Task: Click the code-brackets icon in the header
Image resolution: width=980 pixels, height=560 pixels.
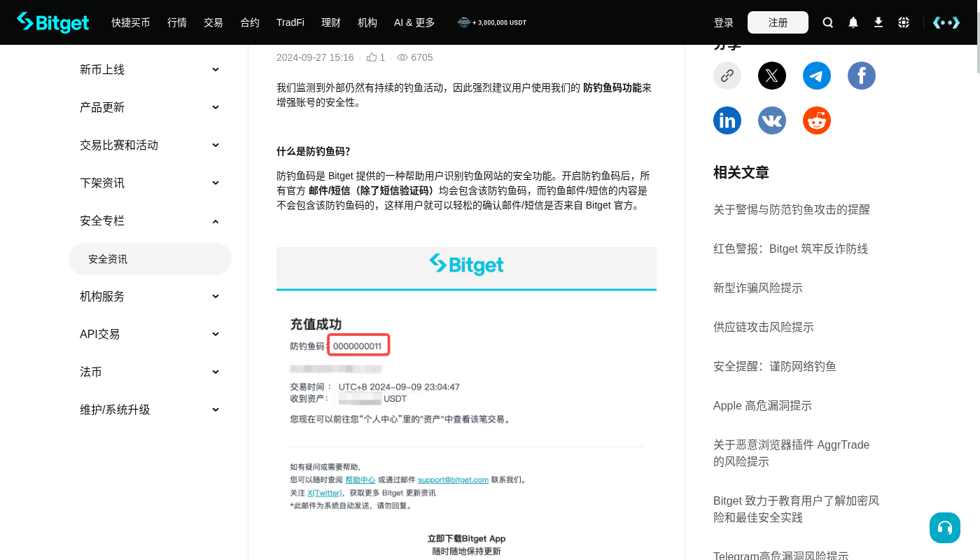Action: [x=946, y=22]
